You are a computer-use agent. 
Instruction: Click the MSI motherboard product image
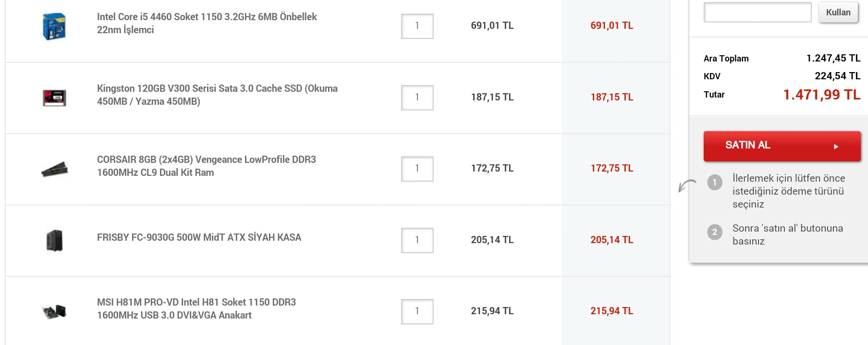[54, 311]
